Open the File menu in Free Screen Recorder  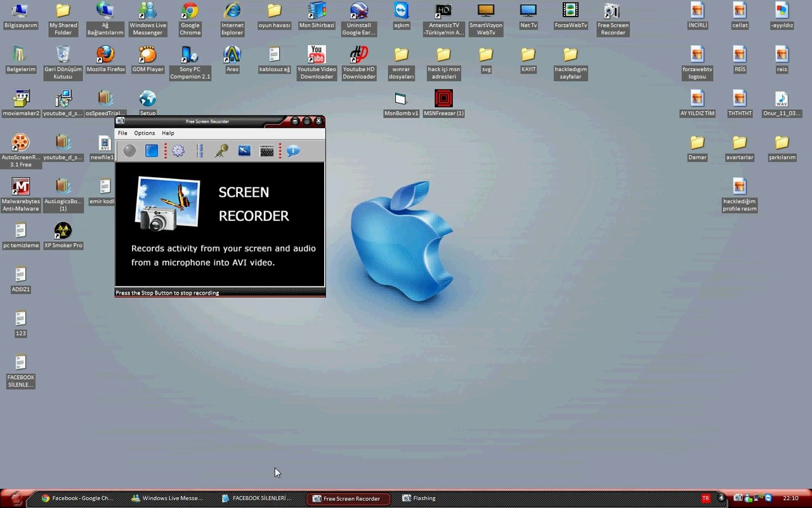[x=122, y=133]
